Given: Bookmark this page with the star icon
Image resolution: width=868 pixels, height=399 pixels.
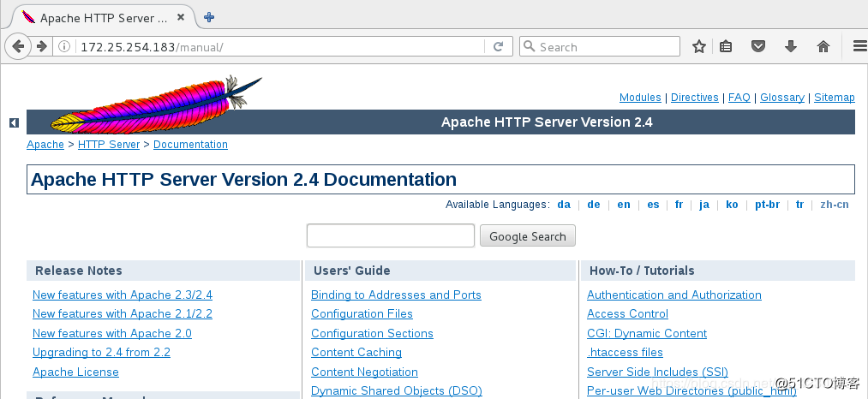Looking at the screenshot, I should (x=699, y=46).
